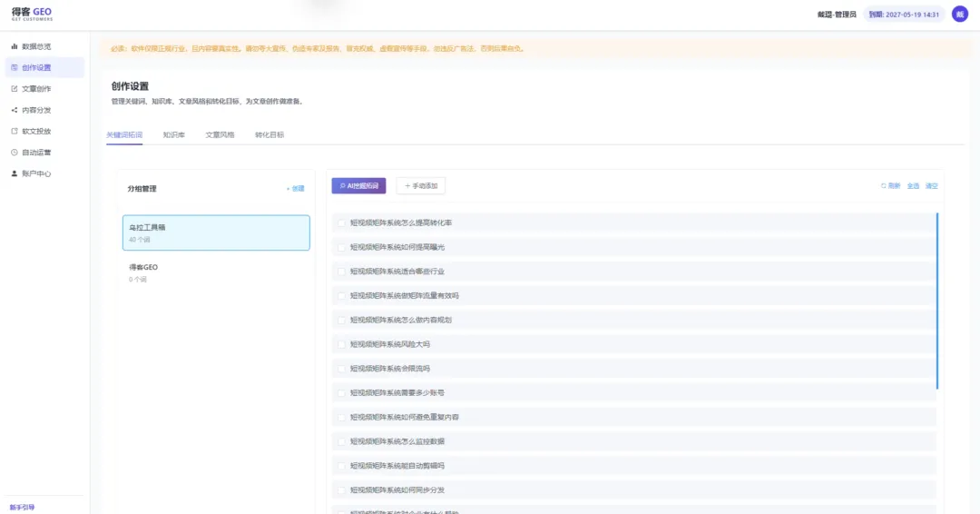Click the 到期: 2027-05-19 expiry badge
The height and width of the screenshot is (514, 980).
point(904,15)
